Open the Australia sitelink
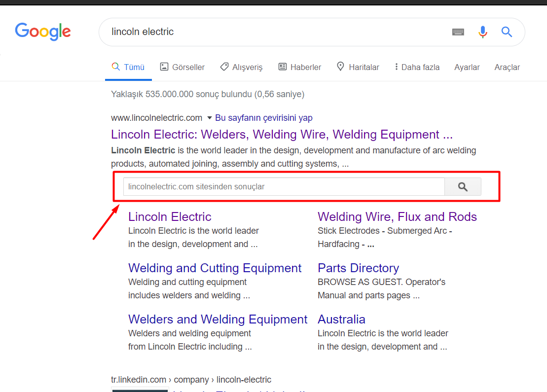The image size is (547, 392). coord(341,319)
